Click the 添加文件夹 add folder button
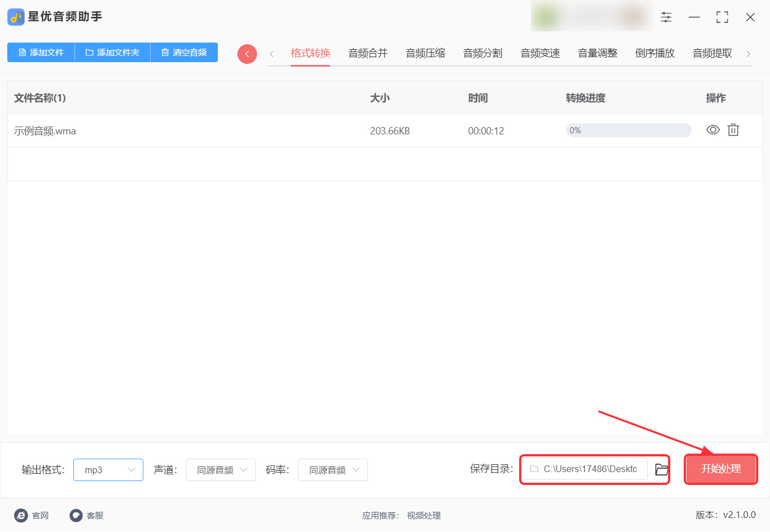 [113, 53]
